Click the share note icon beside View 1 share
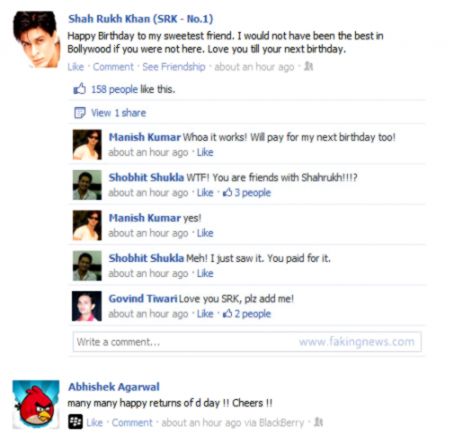 (x=80, y=113)
